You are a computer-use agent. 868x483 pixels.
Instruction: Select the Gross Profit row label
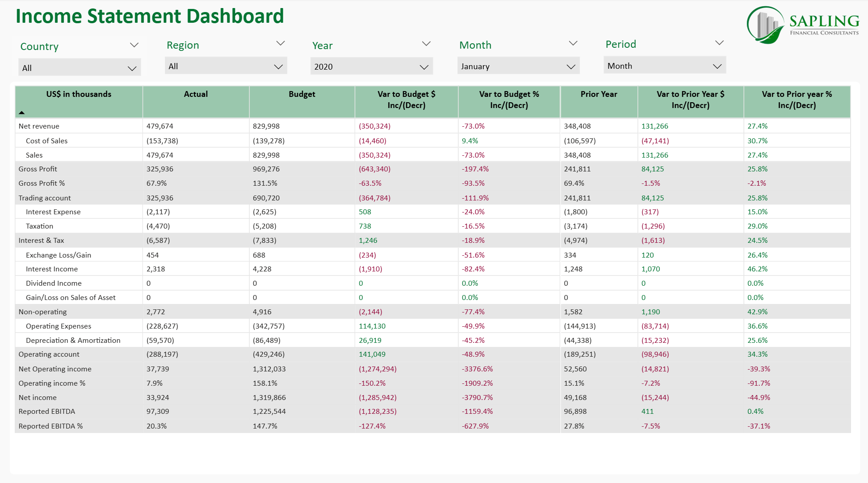pyautogui.click(x=38, y=169)
